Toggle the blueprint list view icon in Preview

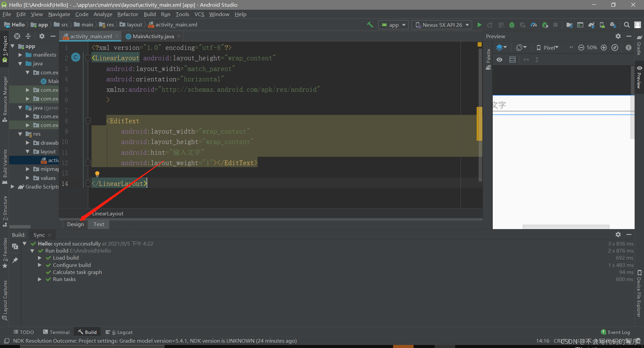tap(513, 60)
